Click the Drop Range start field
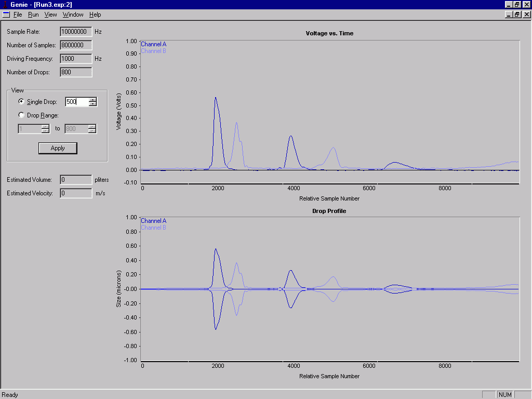The width and height of the screenshot is (532, 399). (30, 129)
